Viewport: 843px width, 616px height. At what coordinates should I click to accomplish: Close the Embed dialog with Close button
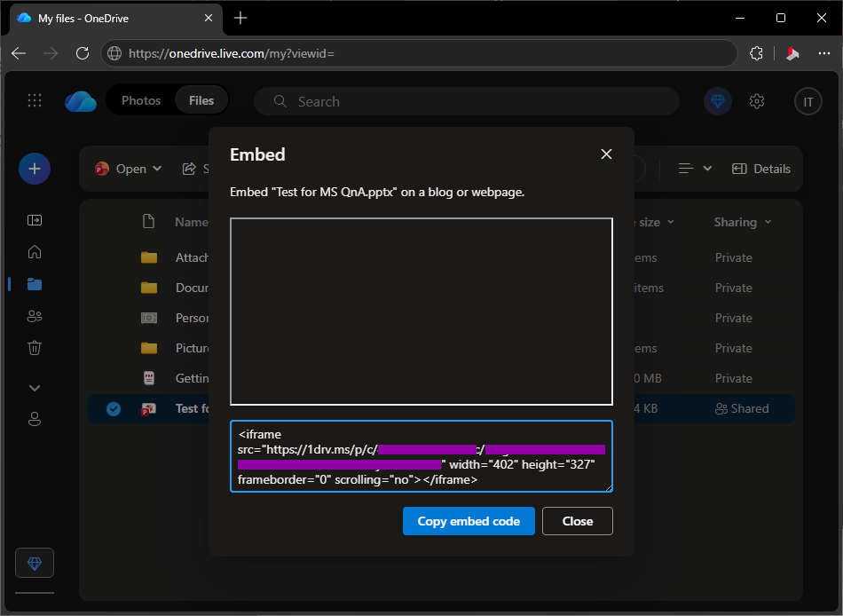tap(578, 521)
